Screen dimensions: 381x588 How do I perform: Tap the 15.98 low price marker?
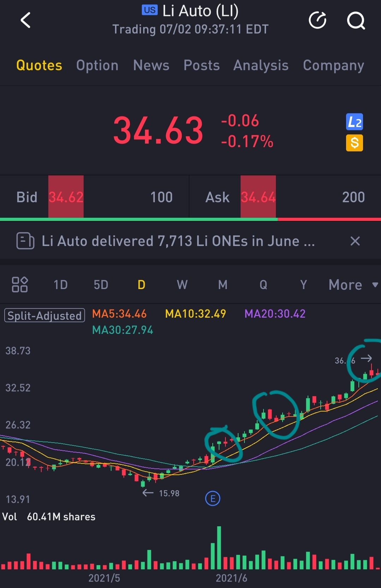[x=169, y=493]
